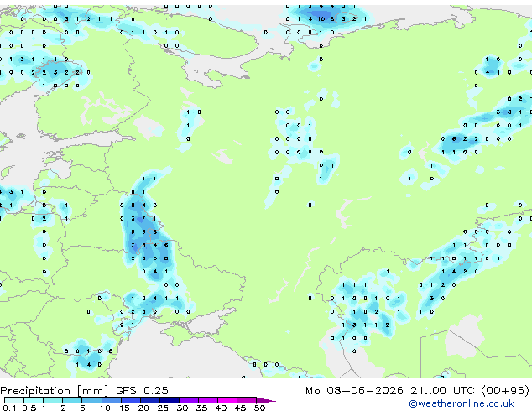
Task: Click the 0.5–1 mm legend color swatch
Action: [x=34, y=400]
